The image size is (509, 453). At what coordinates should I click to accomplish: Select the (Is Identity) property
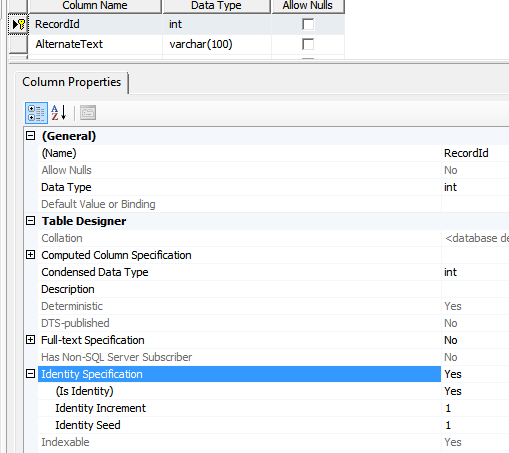click(239, 391)
